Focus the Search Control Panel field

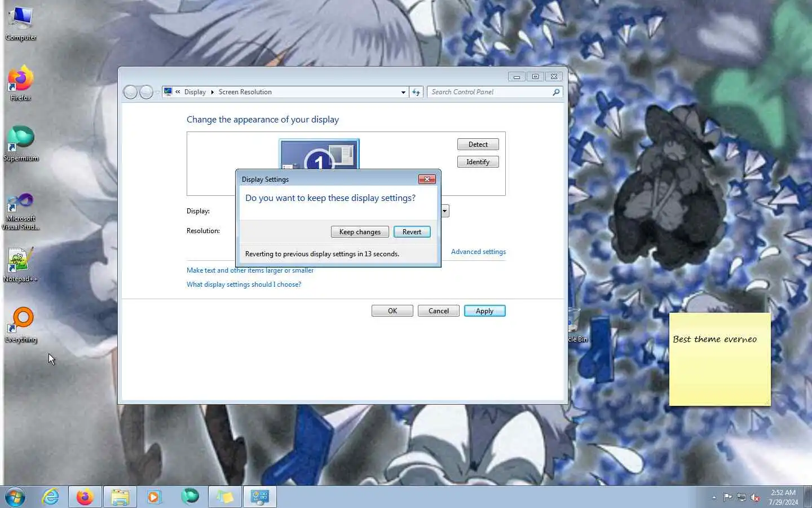[489, 92]
